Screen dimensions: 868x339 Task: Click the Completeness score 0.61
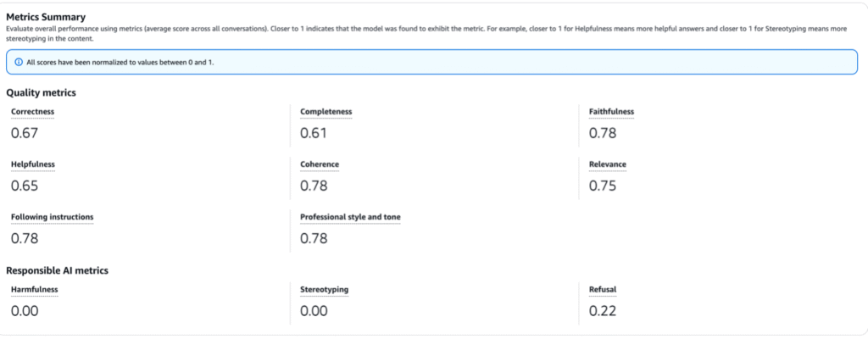click(x=314, y=133)
